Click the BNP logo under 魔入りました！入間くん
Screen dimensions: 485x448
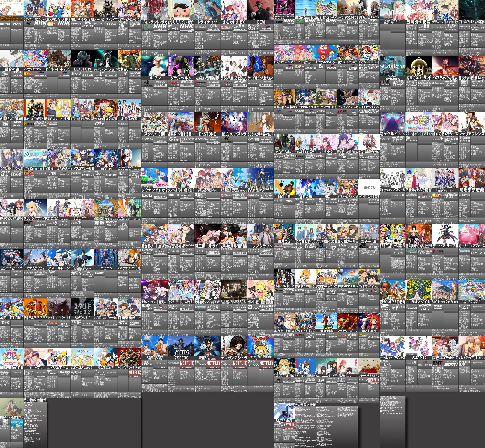pyautogui.click(x=52, y=24)
